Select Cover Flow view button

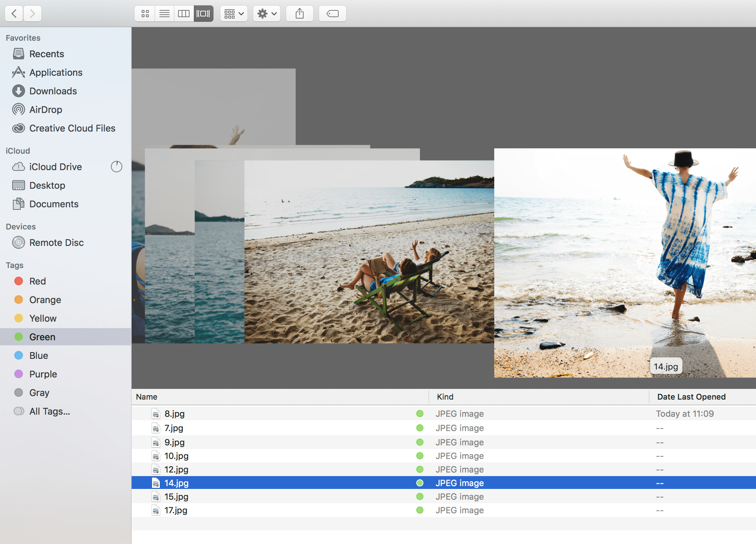coord(203,14)
